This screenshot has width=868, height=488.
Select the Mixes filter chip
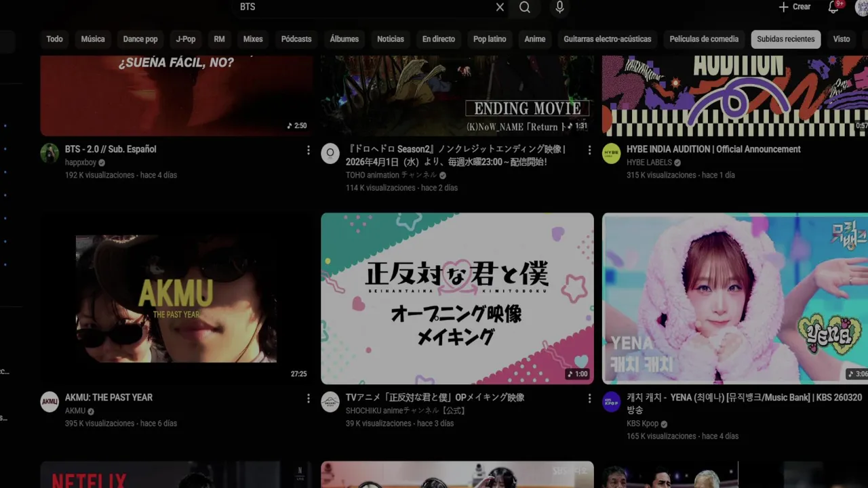pyautogui.click(x=253, y=39)
